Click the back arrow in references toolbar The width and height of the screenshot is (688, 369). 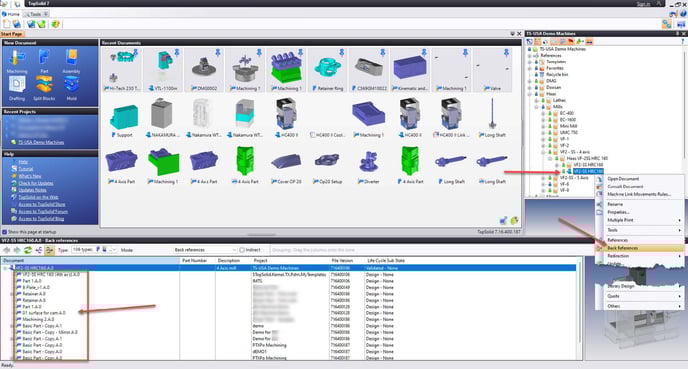point(7,250)
